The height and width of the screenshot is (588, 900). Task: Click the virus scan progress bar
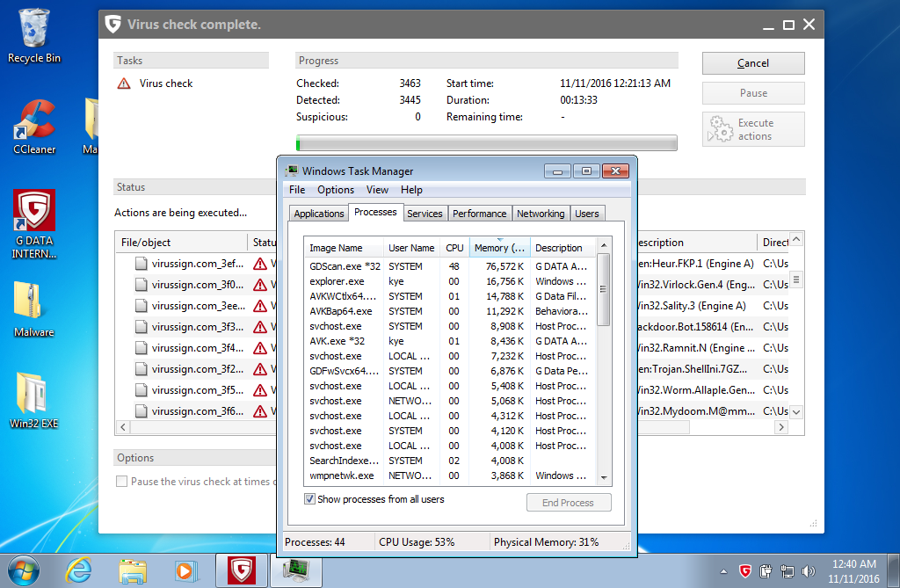pyautogui.click(x=486, y=143)
